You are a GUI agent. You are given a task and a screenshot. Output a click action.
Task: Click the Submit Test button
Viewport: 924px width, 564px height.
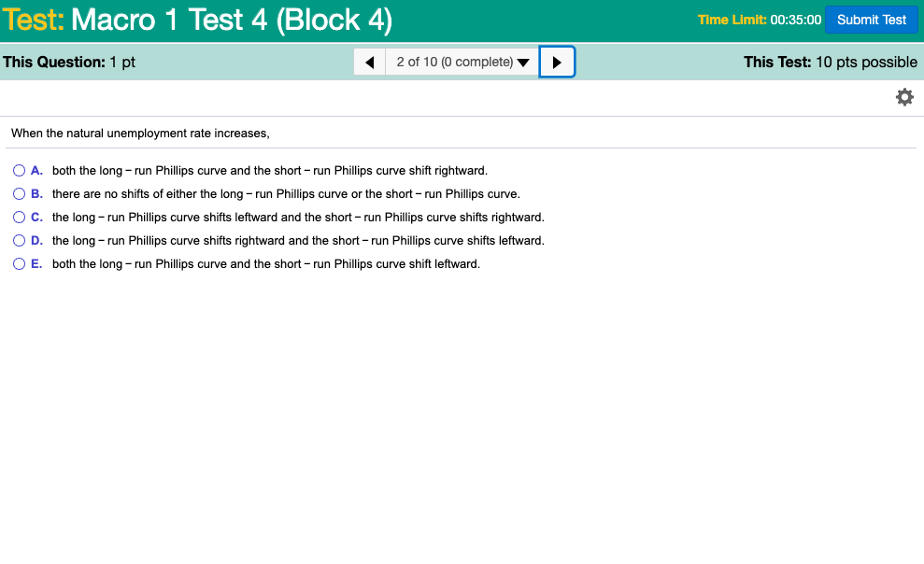(871, 19)
